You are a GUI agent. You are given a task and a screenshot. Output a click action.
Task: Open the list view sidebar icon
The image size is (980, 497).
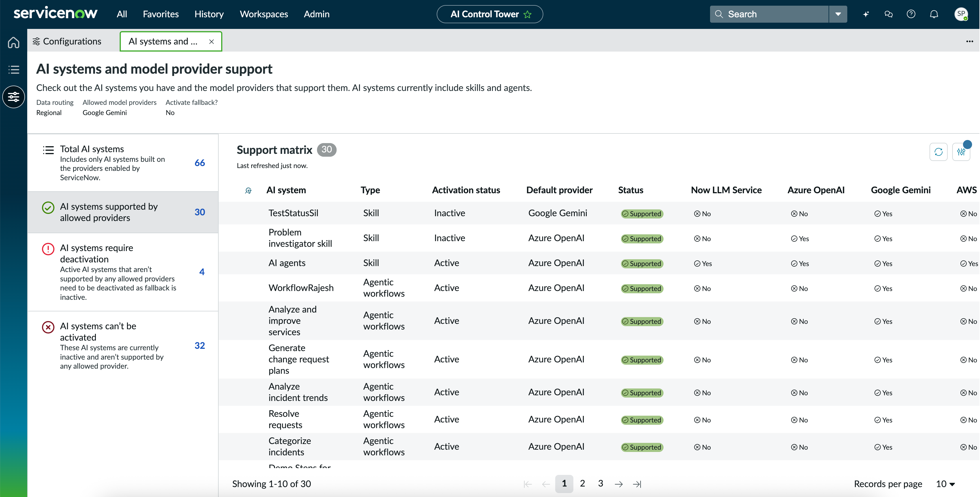[14, 70]
